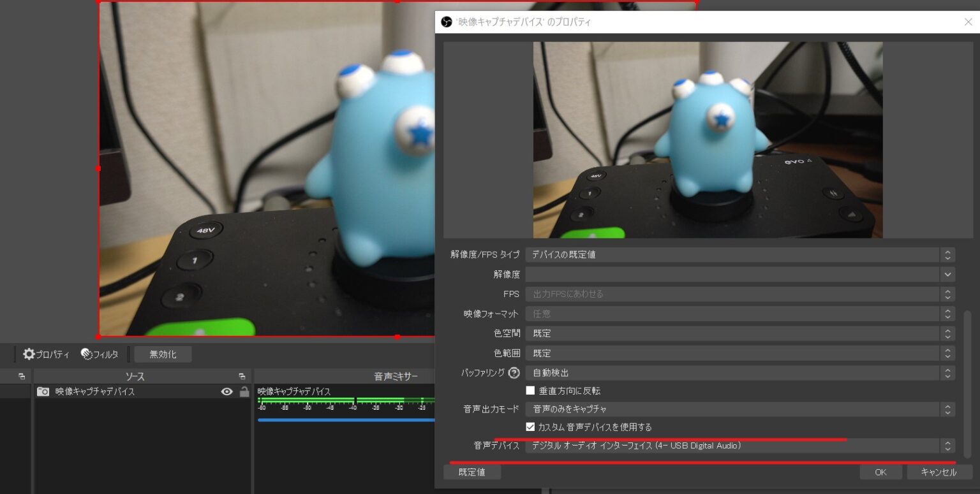Click the pop-out icon on the ソース panel header

pos(241,376)
